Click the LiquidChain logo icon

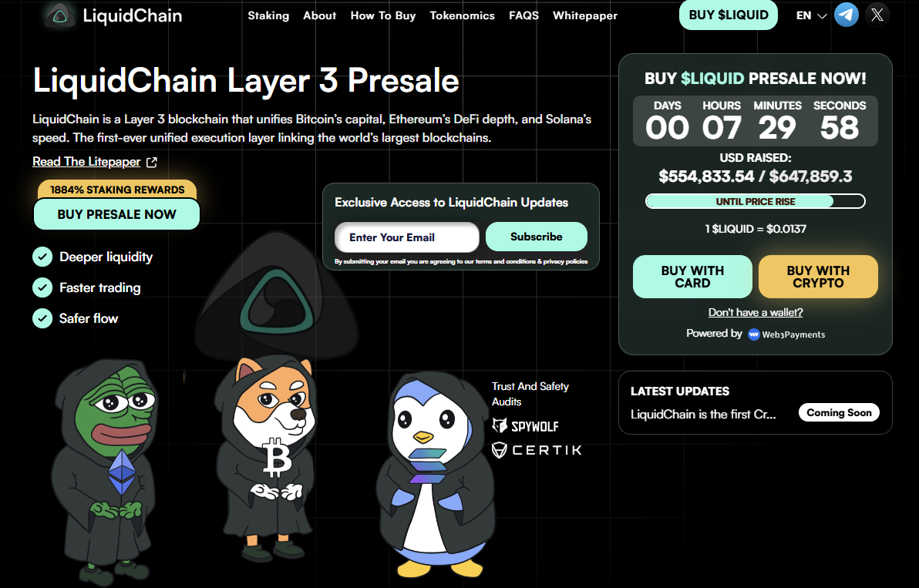point(60,16)
